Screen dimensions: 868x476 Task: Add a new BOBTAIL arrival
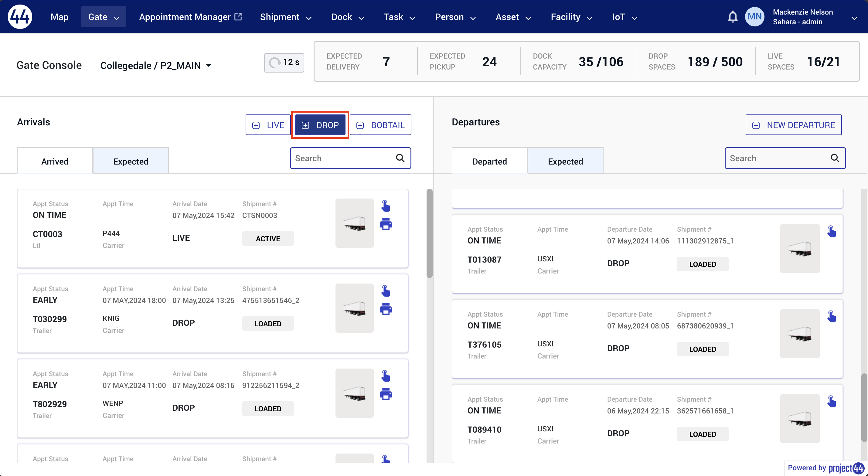[380, 125]
